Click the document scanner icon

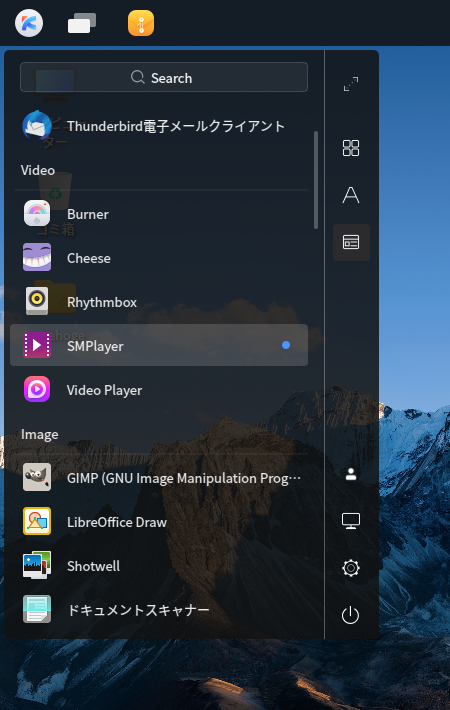37,609
